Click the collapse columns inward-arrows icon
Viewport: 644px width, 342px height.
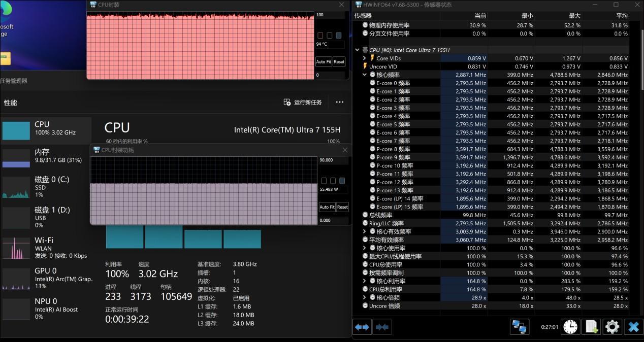382,327
